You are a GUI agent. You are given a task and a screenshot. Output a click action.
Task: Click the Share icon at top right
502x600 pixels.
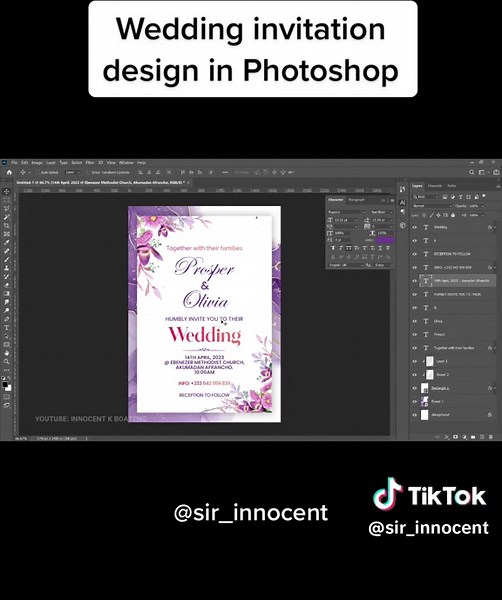pyautogui.click(x=495, y=173)
